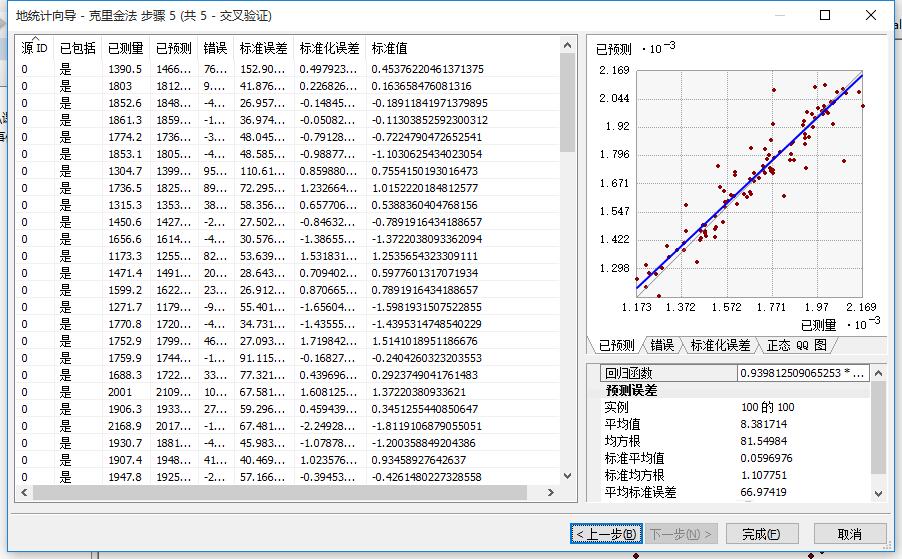Switch to the 错误 chart tab
902x559 pixels.
pos(662,345)
